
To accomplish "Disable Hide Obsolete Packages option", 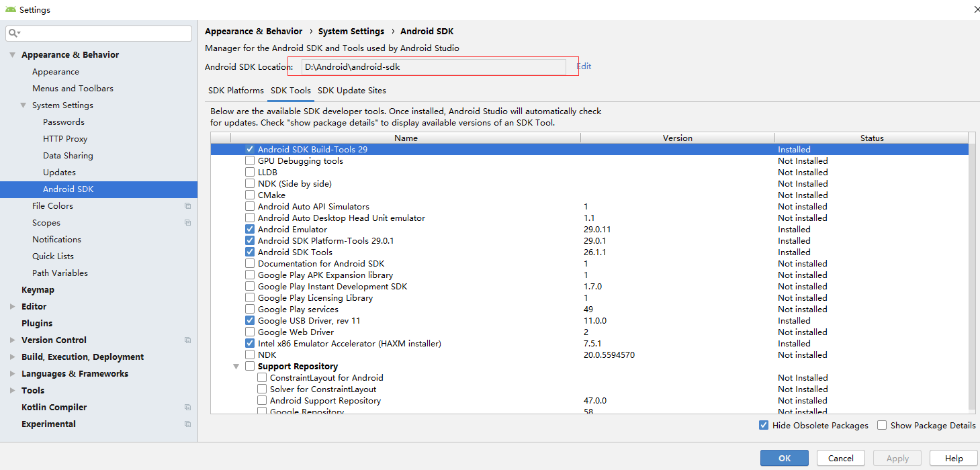I will tap(764, 425).
